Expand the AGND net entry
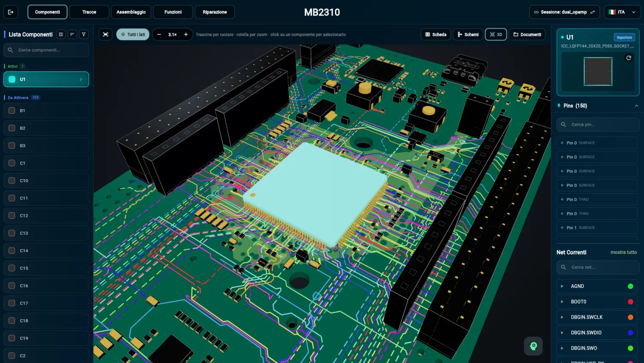This screenshot has width=644, height=363. click(x=562, y=286)
